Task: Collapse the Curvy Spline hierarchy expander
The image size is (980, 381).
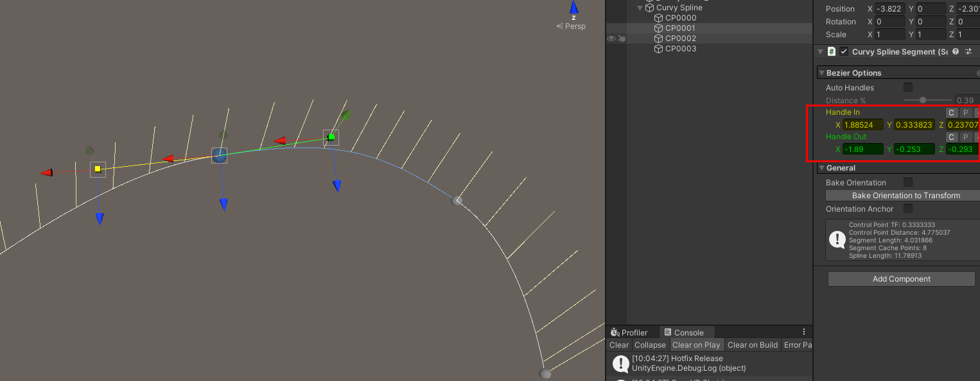Action: pyautogui.click(x=639, y=7)
